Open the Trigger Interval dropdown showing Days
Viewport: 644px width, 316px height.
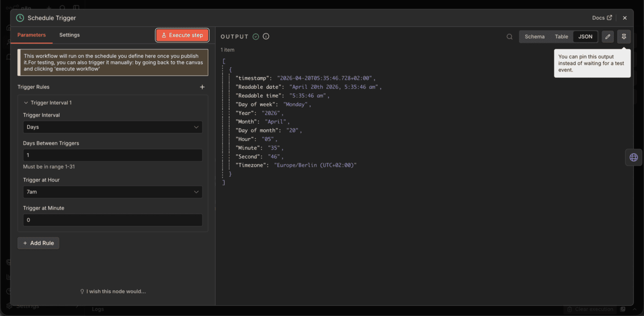(113, 127)
